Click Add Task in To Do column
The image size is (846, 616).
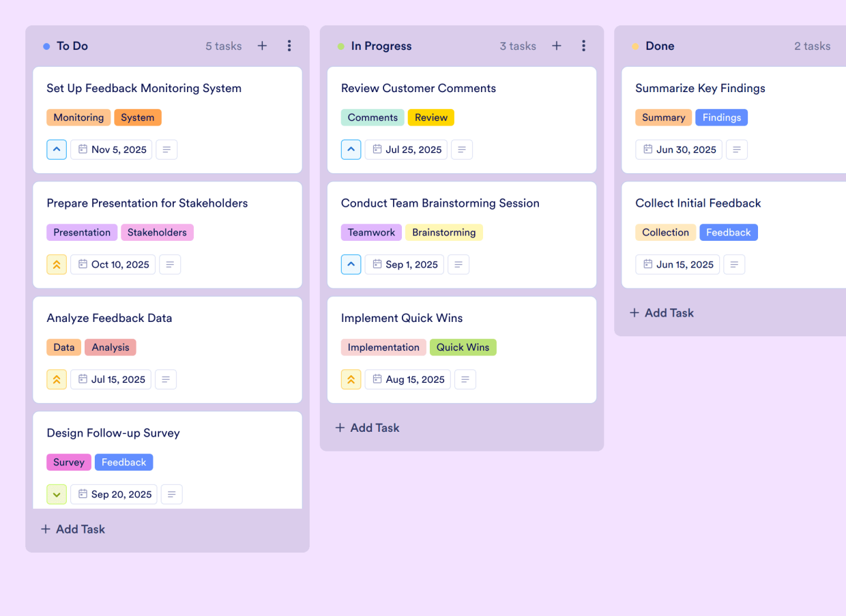coord(73,529)
